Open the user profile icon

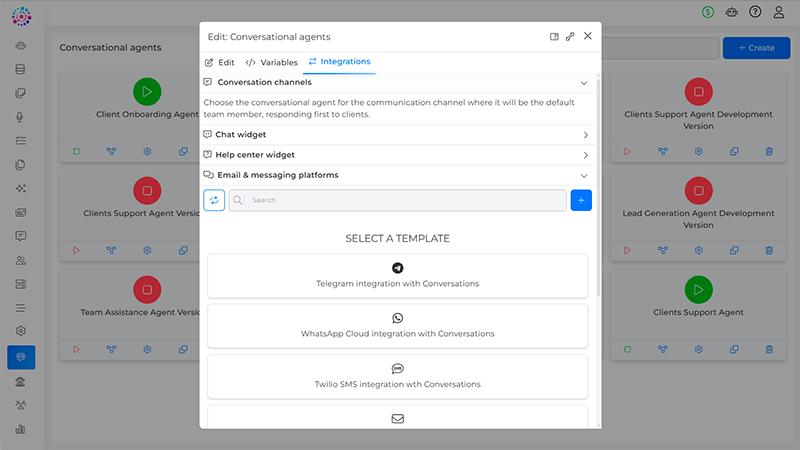779,12
